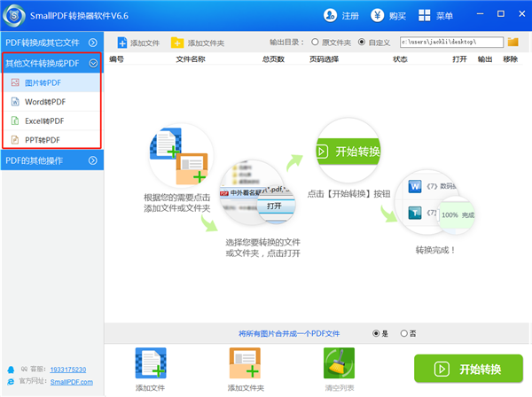532x397 pixels.
Task: Click the browse output folder icon
Action: (x=513, y=42)
